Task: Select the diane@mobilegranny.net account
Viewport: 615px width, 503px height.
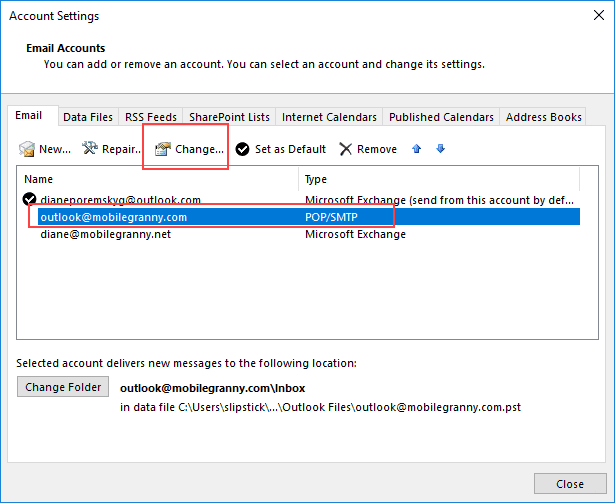Action: (x=106, y=234)
